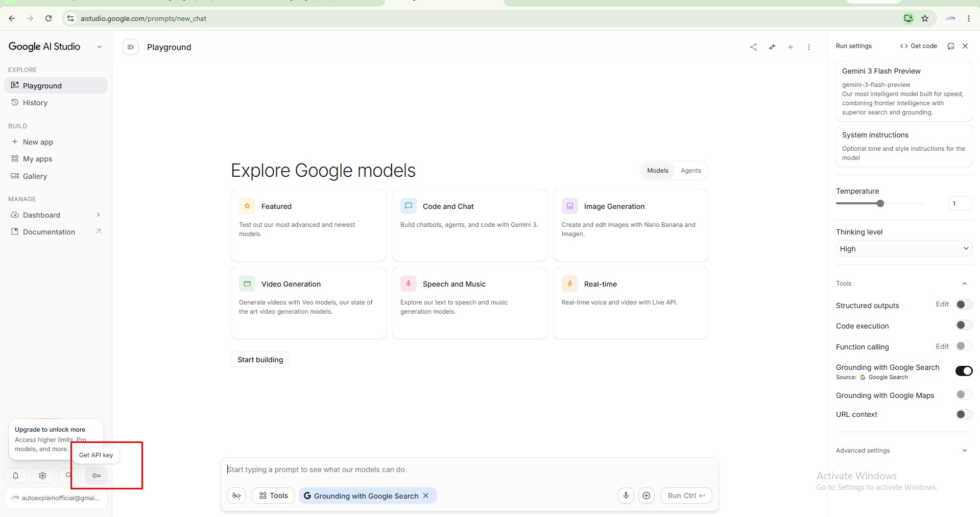Screen dimensions: 980x517
Task: Edit Structured outputs settings
Action: point(942,304)
